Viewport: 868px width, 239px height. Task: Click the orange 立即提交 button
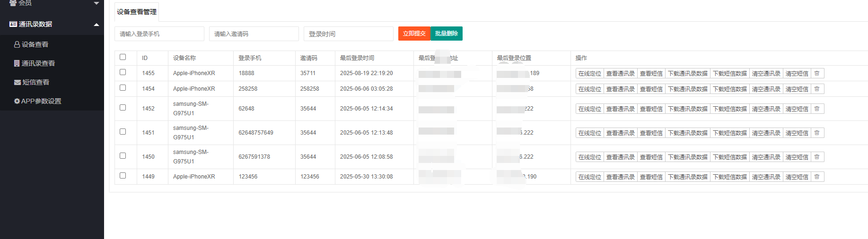414,34
